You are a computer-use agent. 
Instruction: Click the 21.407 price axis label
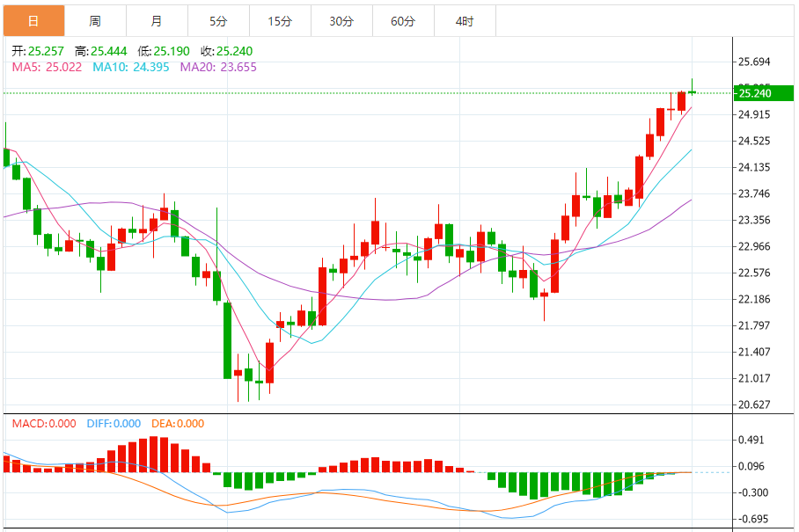click(x=754, y=352)
